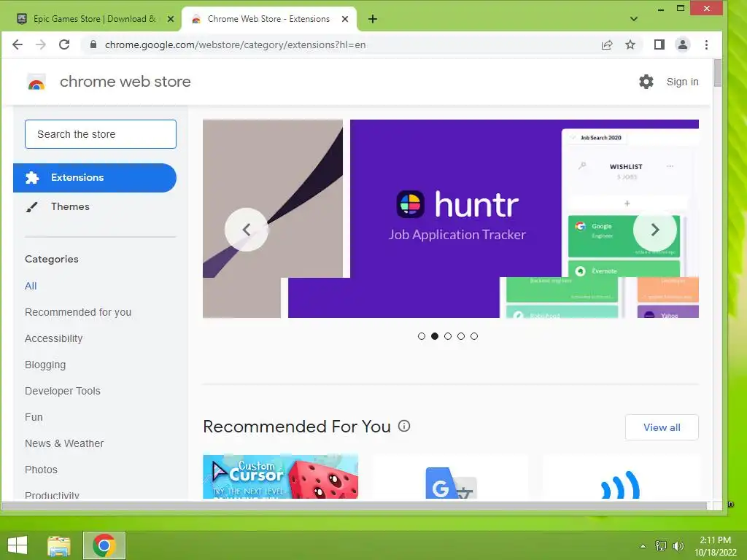The width and height of the screenshot is (747, 560).
Task: Click Chrome icon in taskbar
Action: (104, 545)
